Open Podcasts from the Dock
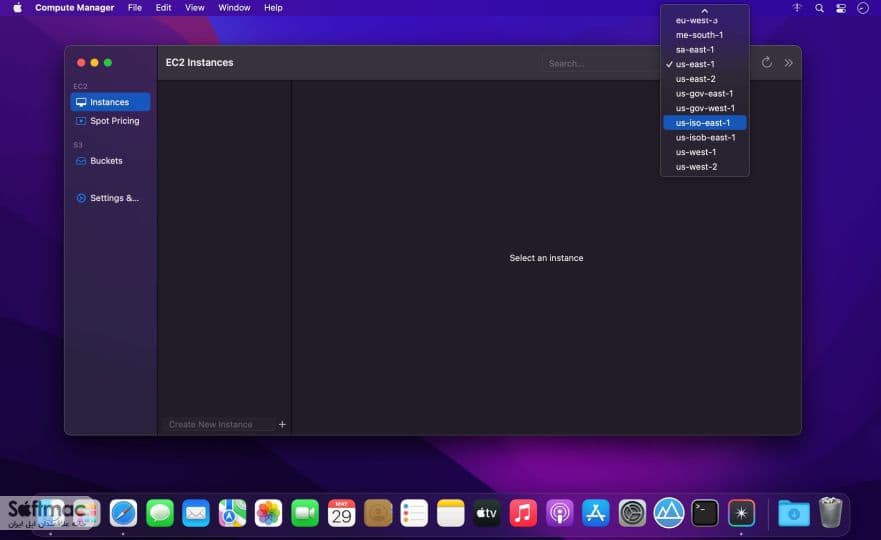 coord(559,513)
